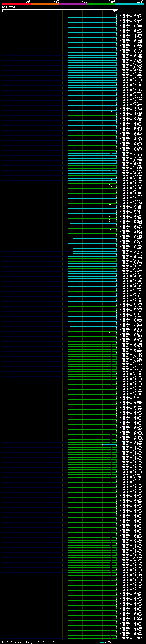Click the green alignment bar for UniRef100_Q9FRH7
The image size is (146, 644).
click(x=92, y=115)
